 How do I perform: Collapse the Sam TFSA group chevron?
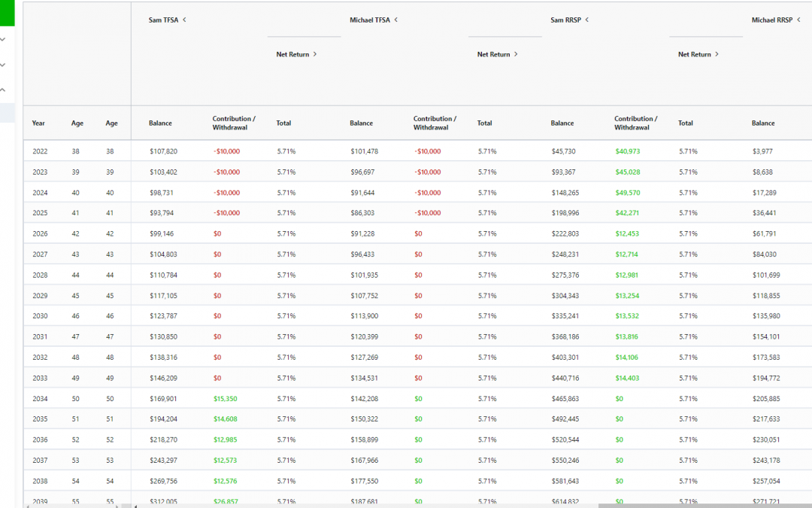pos(184,20)
